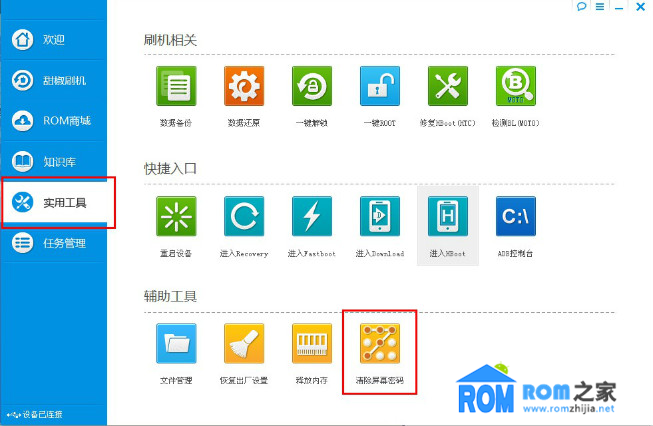This screenshot has height=426, width=653.
Task: Open the 清除屏幕密码 clear screen password tool
Action: click(x=380, y=344)
